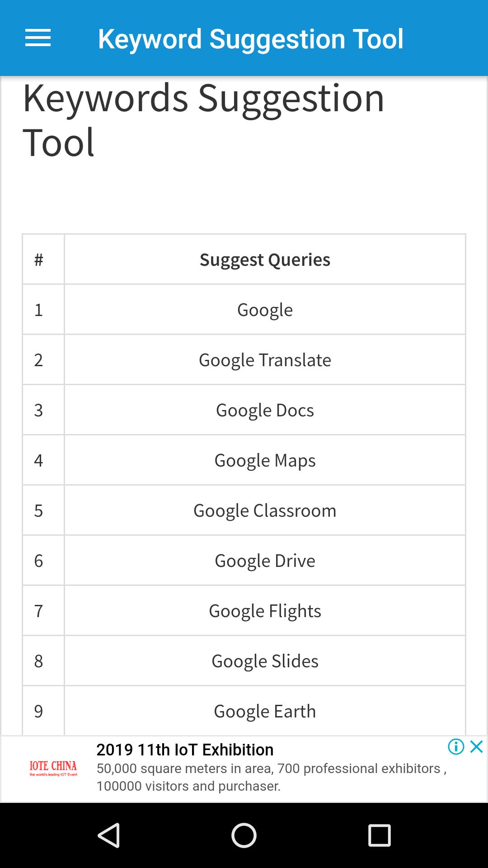This screenshot has width=488, height=868.
Task: Select the Google Drive suggestion
Action: pyautogui.click(x=265, y=561)
